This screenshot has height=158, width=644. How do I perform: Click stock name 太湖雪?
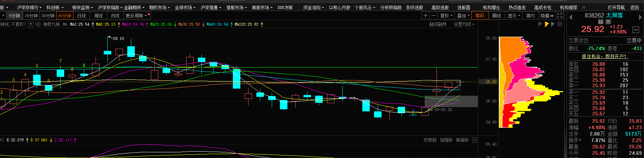coord(614,15)
